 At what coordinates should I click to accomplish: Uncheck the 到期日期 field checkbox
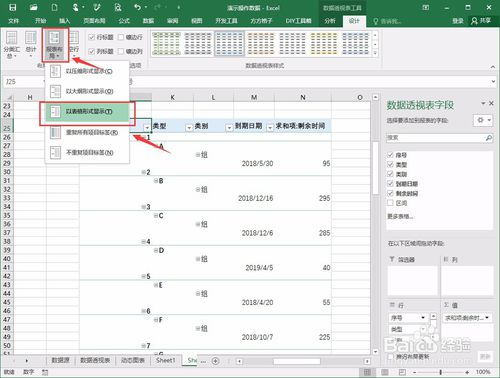pyautogui.click(x=390, y=184)
